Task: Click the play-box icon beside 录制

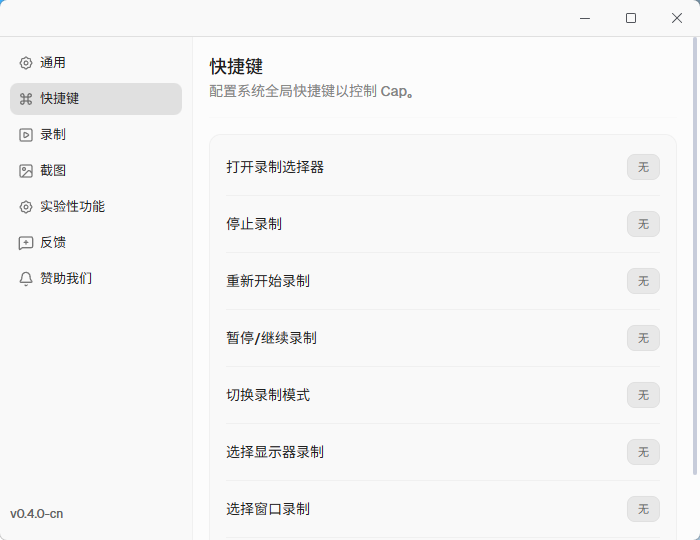Action: [x=26, y=135]
